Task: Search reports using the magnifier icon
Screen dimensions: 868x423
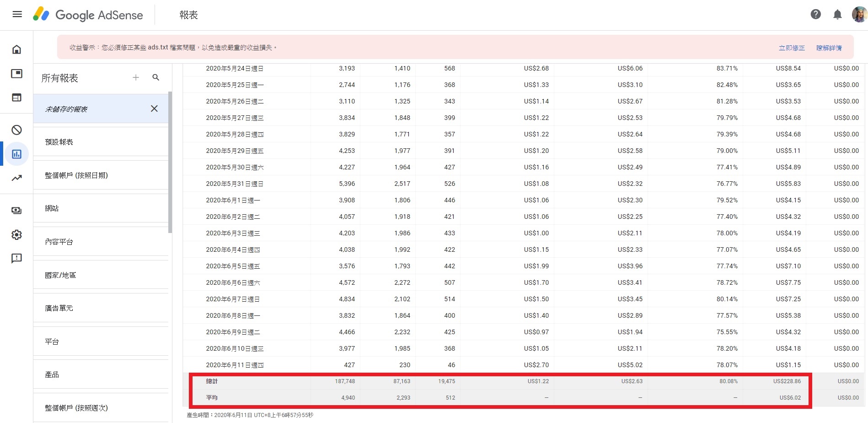Action: 156,77
